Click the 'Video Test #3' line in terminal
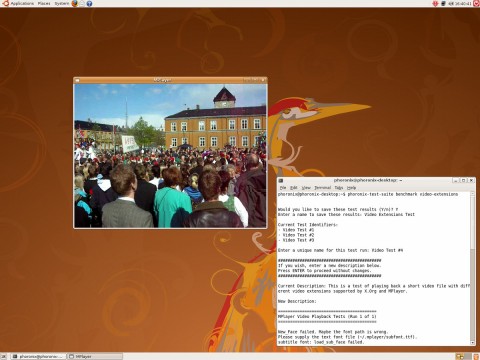This screenshot has width=480, height=360. coord(296,240)
